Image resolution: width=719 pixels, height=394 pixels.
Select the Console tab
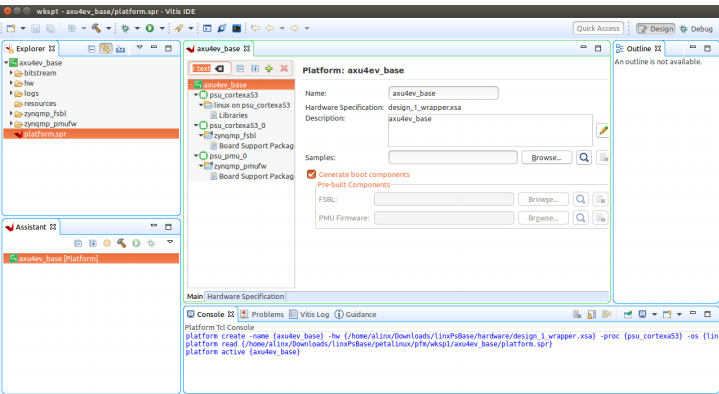pos(210,314)
